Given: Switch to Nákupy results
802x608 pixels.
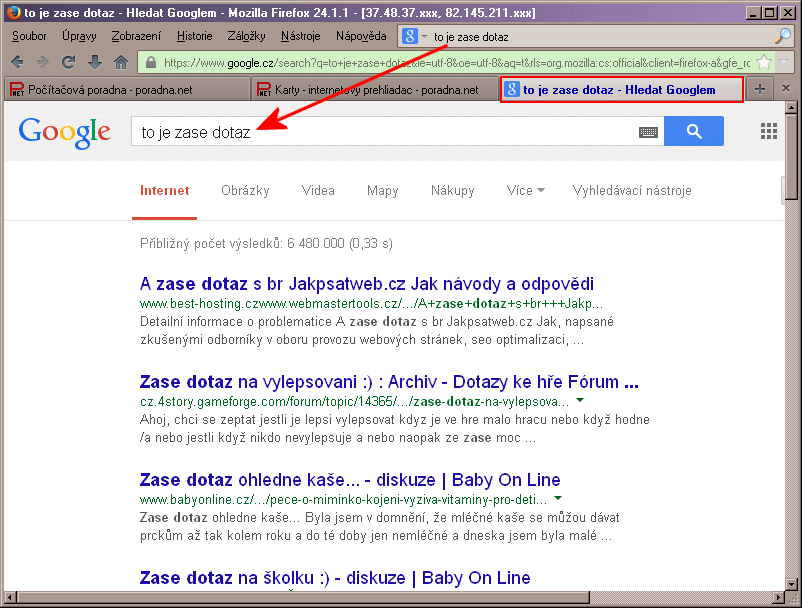Looking at the screenshot, I should click(453, 191).
